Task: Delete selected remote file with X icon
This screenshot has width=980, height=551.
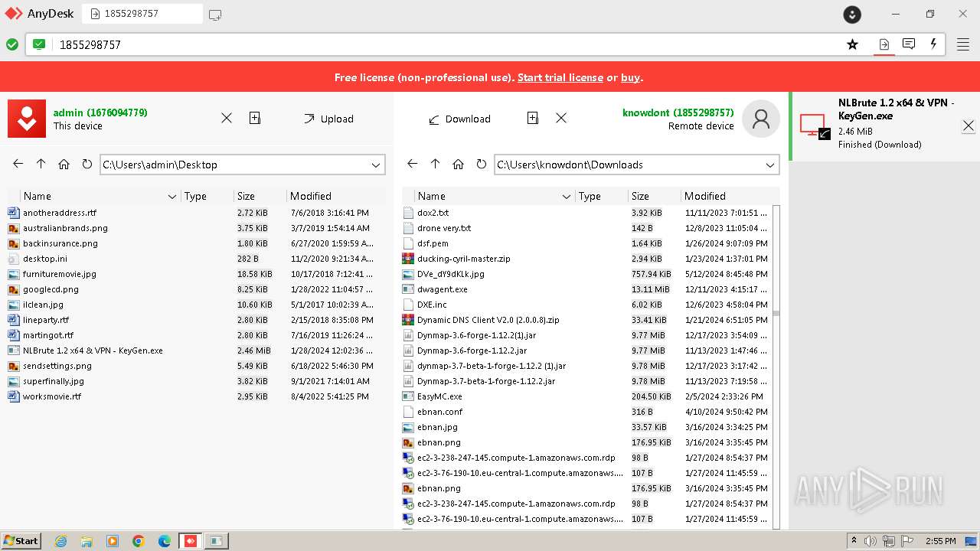Action: click(x=561, y=118)
